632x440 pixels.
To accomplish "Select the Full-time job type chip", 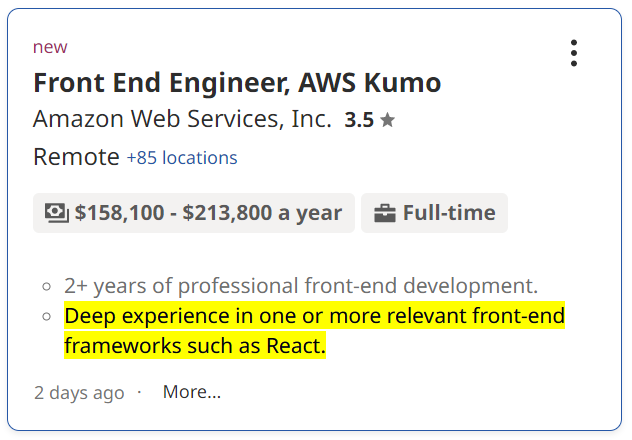I will point(434,213).
